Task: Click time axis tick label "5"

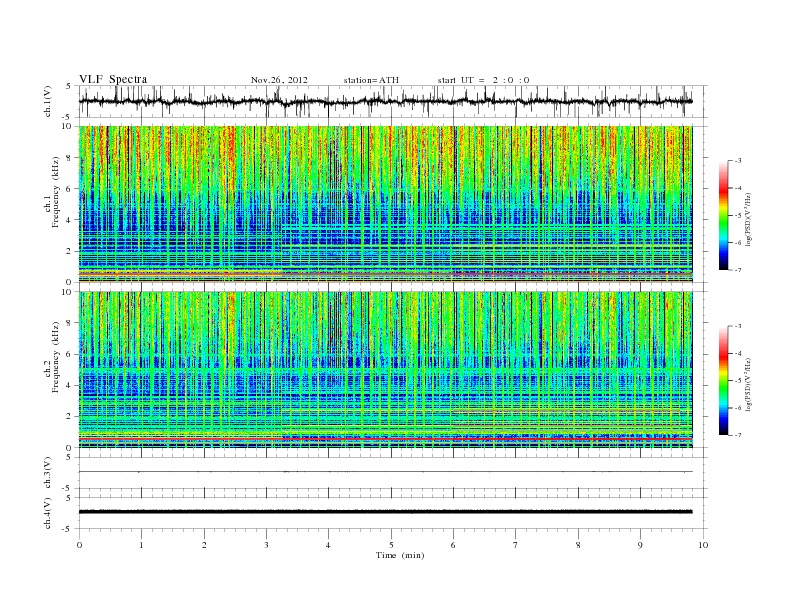Action: point(391,545)
